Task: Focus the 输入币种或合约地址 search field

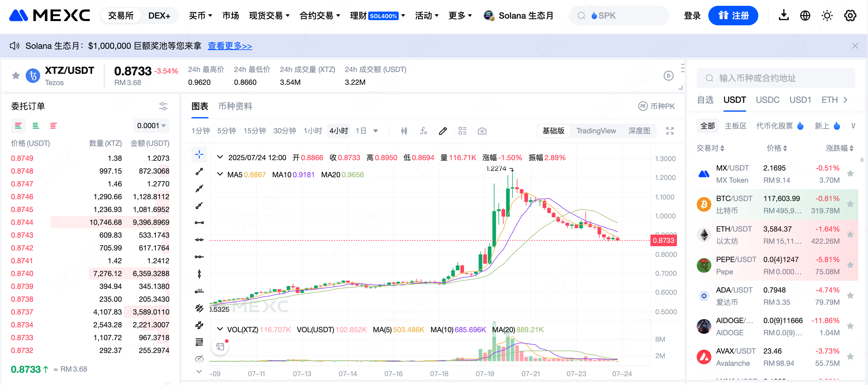Action: [776, 78]
